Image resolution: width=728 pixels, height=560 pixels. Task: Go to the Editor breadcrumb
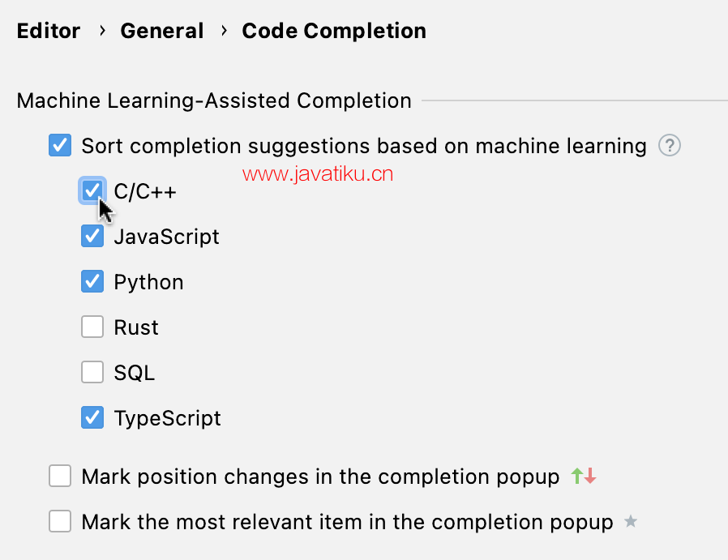49,31
